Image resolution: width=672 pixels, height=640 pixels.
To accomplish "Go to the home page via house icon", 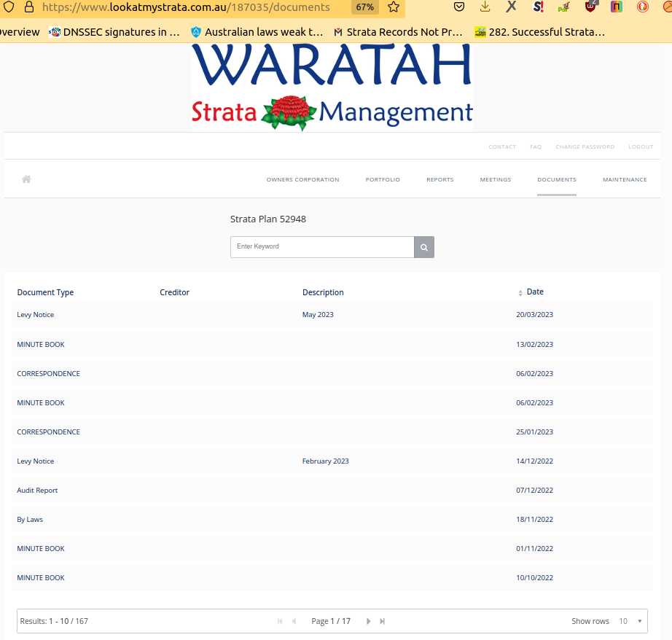I will pos(26,179).
